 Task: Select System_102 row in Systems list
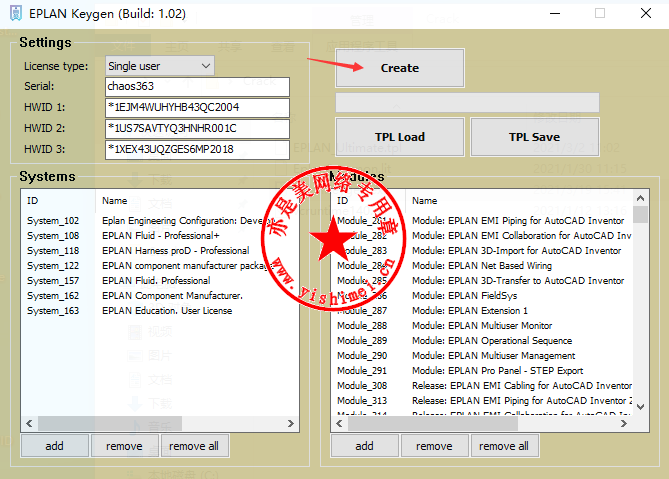[x=160, y=221]
